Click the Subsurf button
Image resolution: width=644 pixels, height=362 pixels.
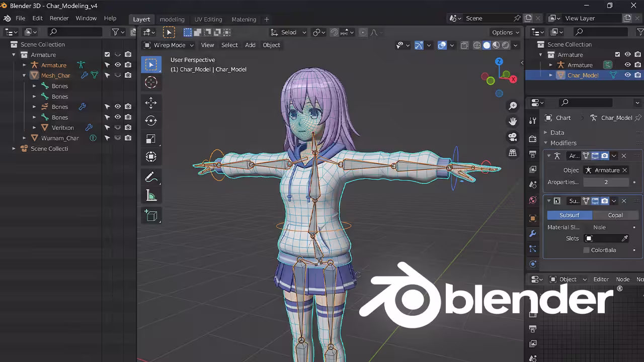tap(570, 215)
